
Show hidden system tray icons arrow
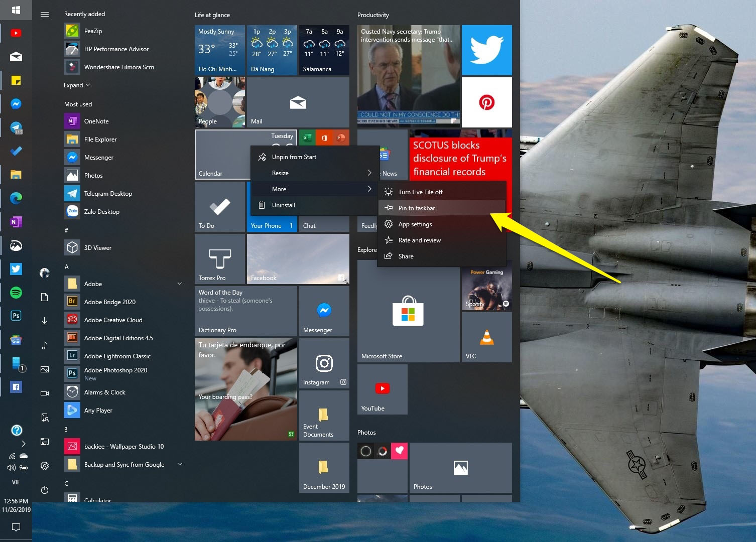pos(23,443)
